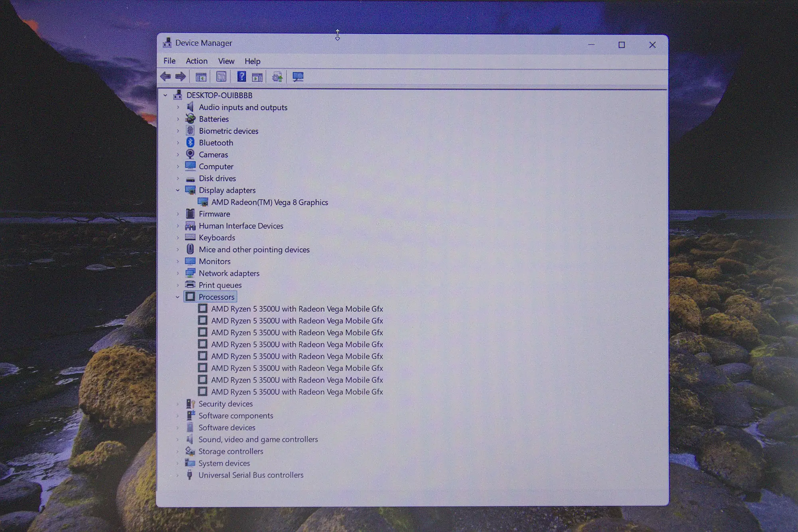Click Scan for hardware changes icon
Viewport: 798px width, 532px height.
[x=298, y=77]
